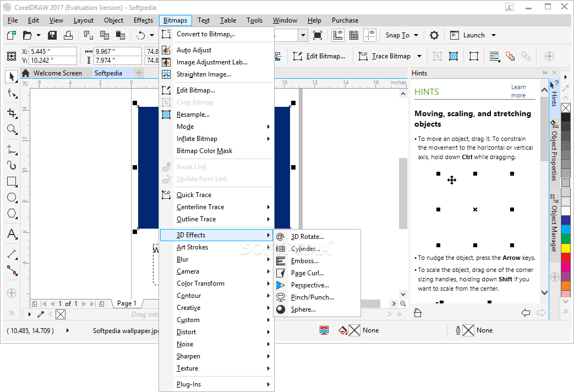
Task: Click the Full-screen preview icon
Action: [318, 35]
